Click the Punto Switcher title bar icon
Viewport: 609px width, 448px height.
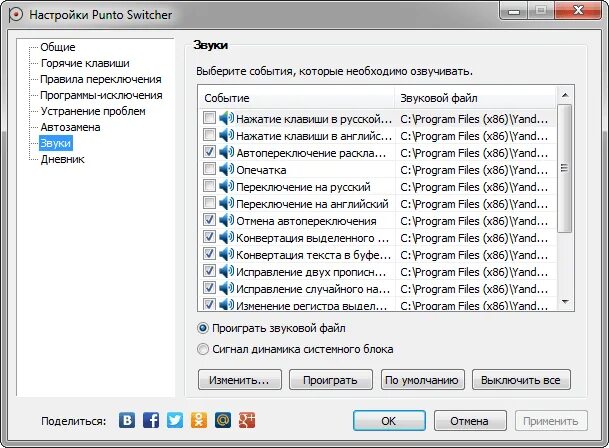(16, 15)
